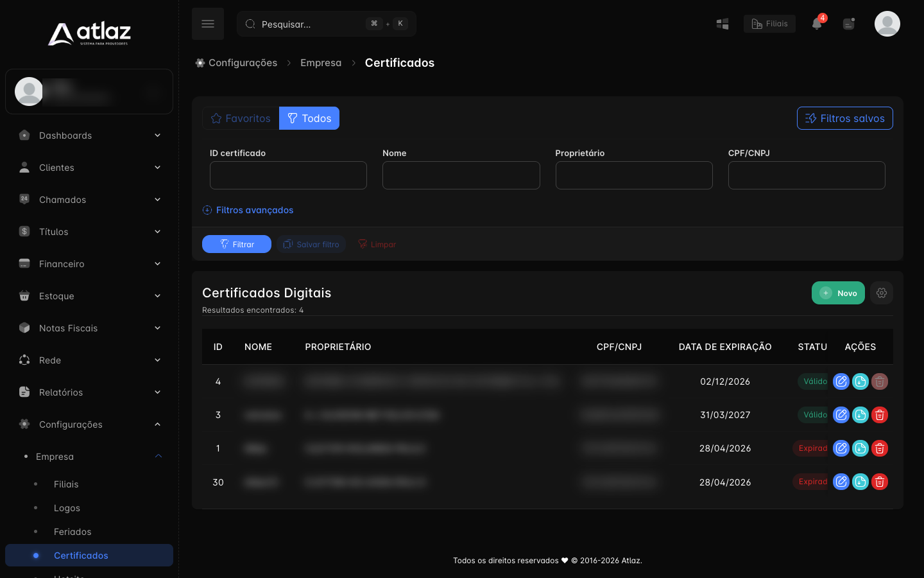924x578 pixels.
Task: Click the windows grid icon in header
Action: [x=723, y=24]
